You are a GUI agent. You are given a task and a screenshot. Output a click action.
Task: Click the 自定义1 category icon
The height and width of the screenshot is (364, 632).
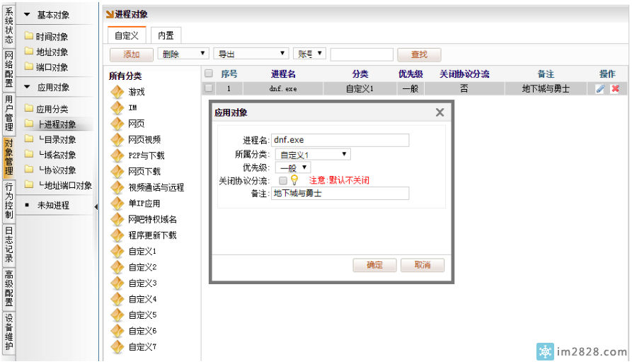tap(117, 251)
